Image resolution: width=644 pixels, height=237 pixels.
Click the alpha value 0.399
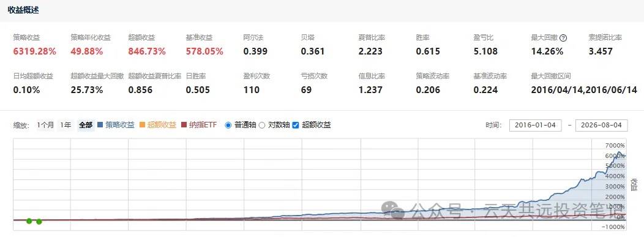(255, 51)
